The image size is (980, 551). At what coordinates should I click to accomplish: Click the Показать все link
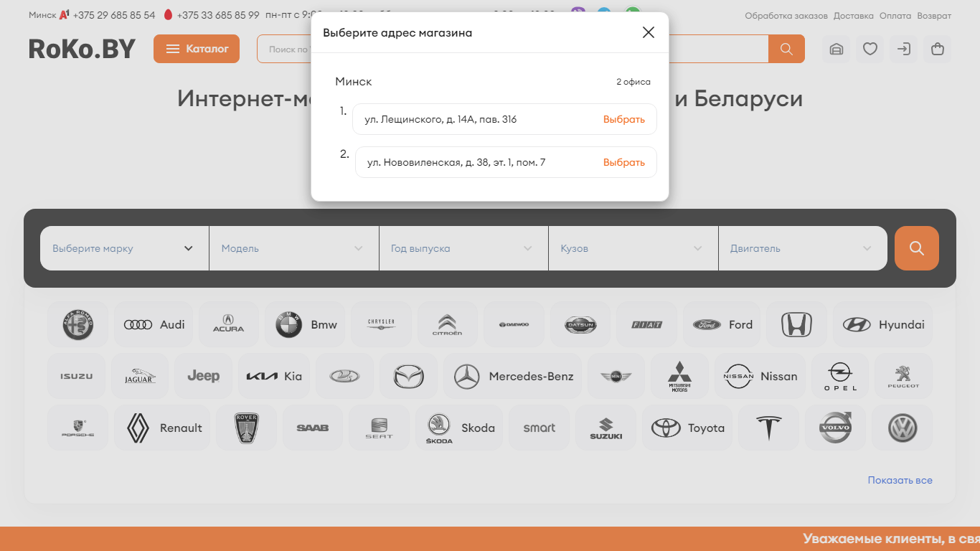point(900,480)
